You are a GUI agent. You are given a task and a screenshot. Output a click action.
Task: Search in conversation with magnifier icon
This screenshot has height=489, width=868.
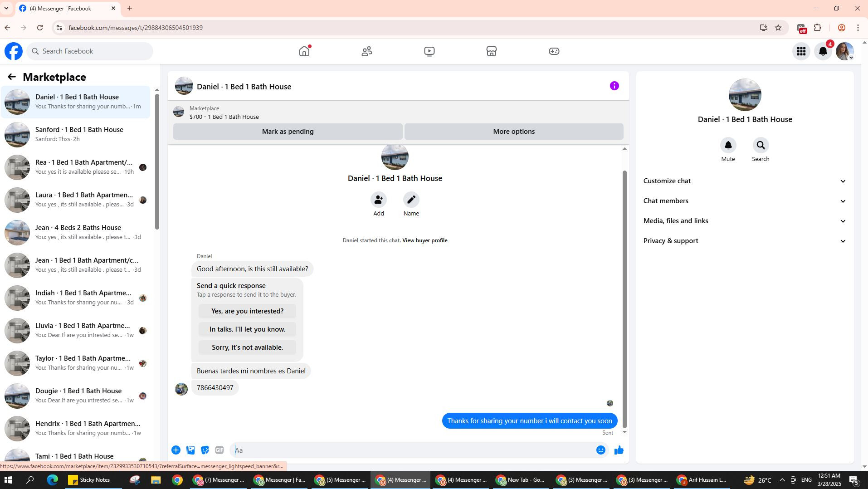pos(761,145)
